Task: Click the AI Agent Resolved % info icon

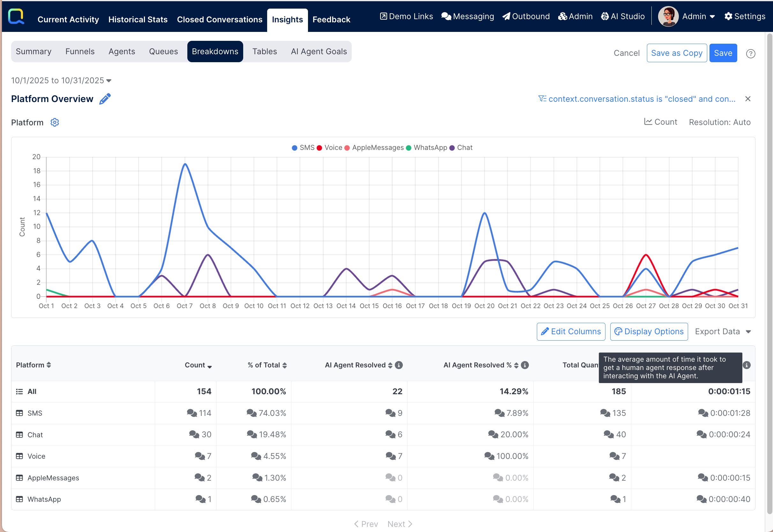Action: (525, 365)
